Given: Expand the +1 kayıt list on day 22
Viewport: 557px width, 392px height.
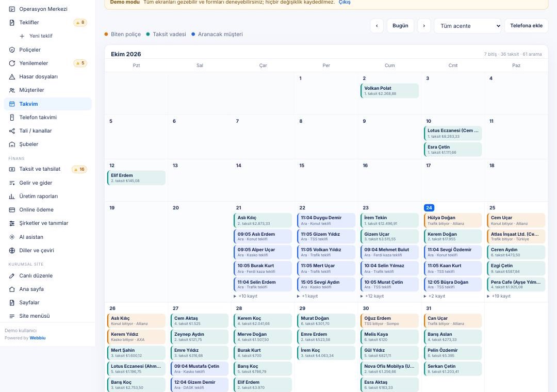Looking at the screenshot, I should 307,296.
